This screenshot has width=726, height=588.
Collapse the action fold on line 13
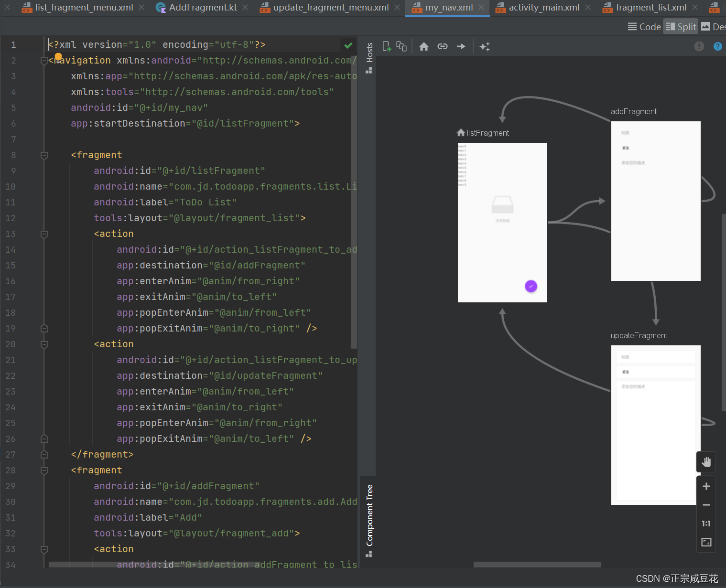[x=44, y=234]
